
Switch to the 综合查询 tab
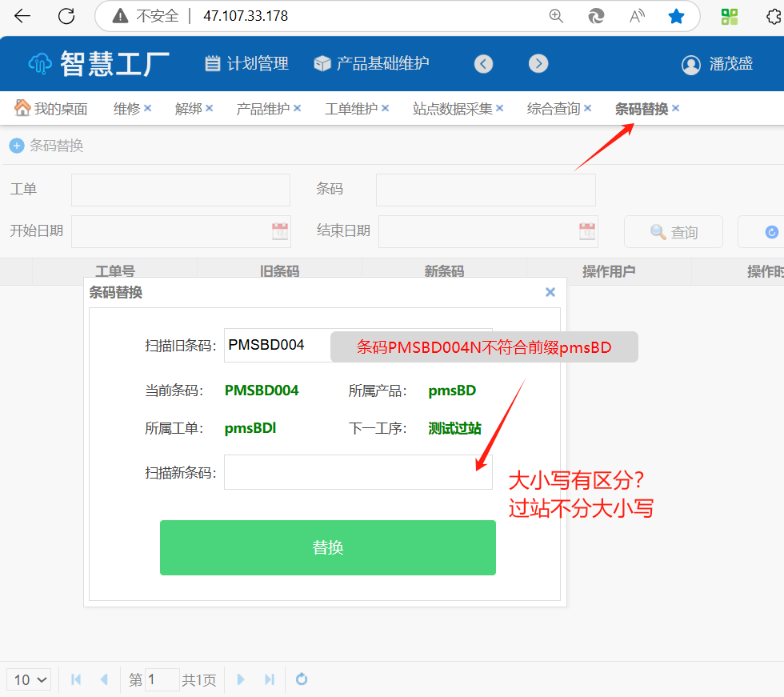[553, 109]
